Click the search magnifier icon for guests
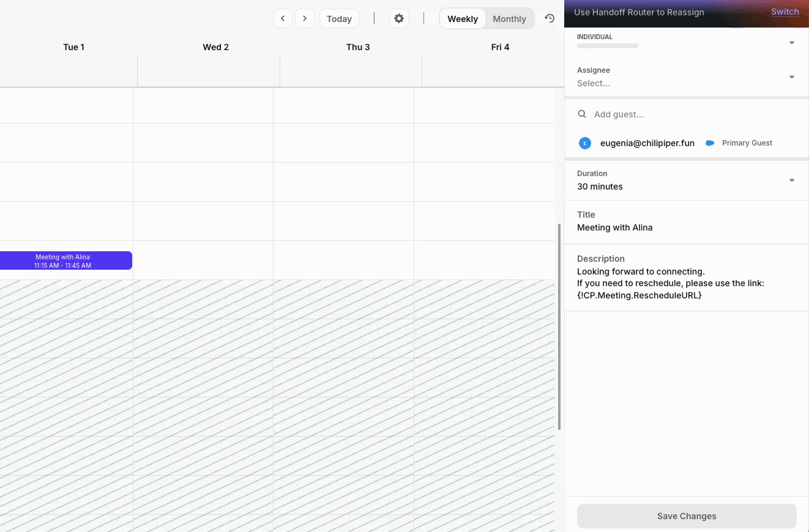 pos(582,114)
